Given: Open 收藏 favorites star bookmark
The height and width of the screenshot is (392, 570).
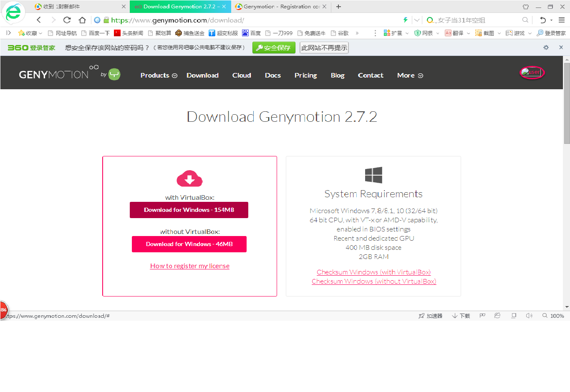Looking at the screenshot, I should click(x=30, y=33).
